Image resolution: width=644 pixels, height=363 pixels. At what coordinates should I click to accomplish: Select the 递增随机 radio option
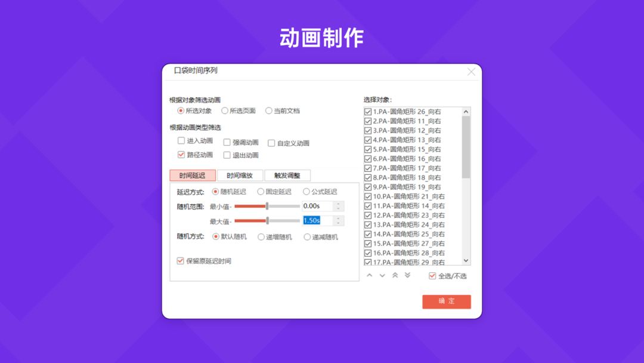[x=261, y=236]
